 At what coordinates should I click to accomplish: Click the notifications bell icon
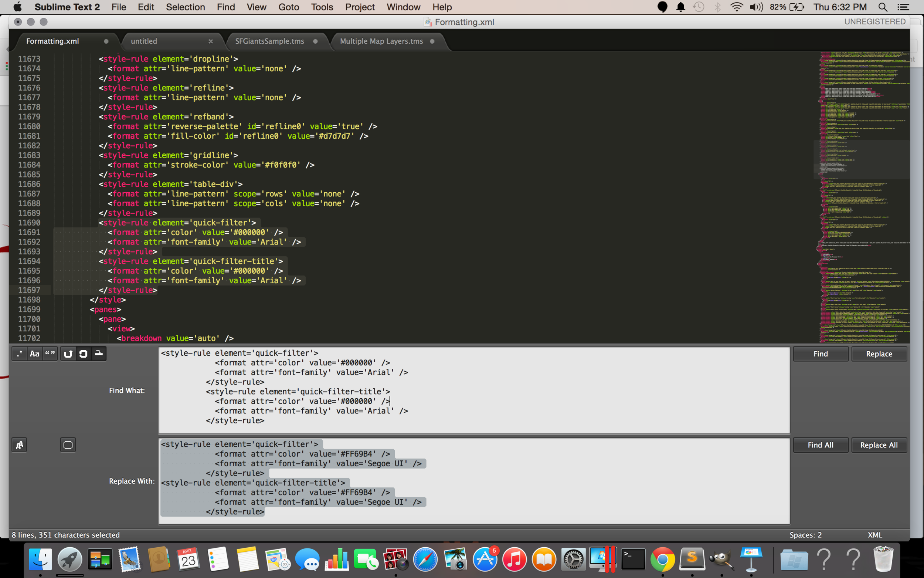[x=681, y=7]
